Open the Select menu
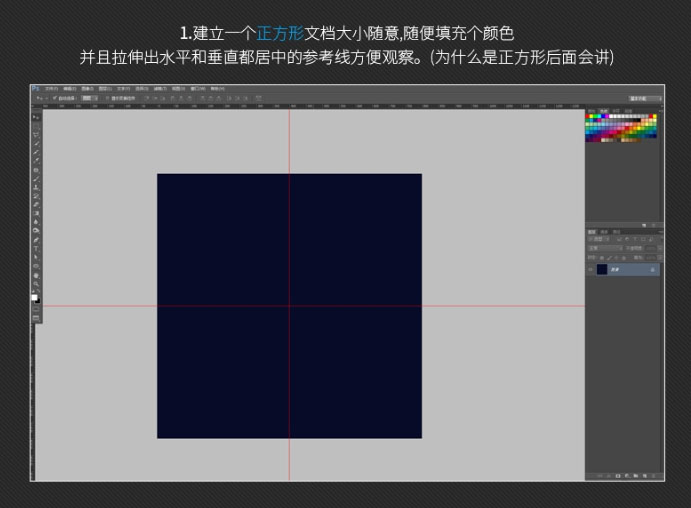 pyautogui.click(x=141, y=89)
